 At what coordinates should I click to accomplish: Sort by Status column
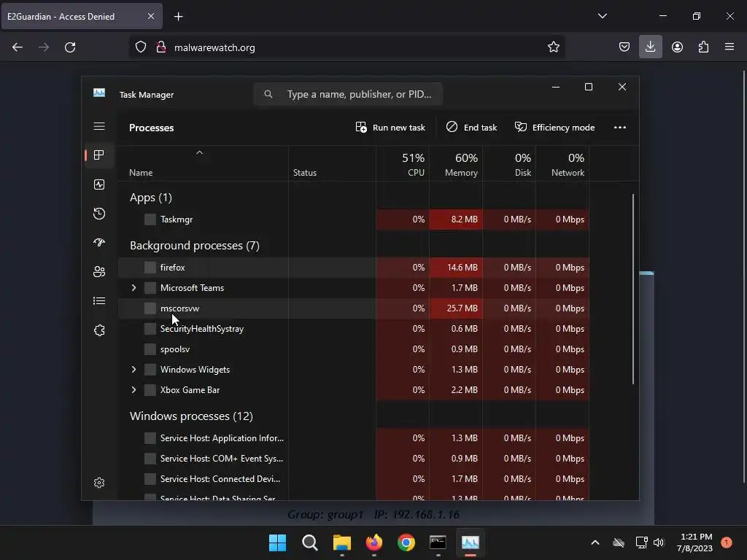(x=332, y=164)
